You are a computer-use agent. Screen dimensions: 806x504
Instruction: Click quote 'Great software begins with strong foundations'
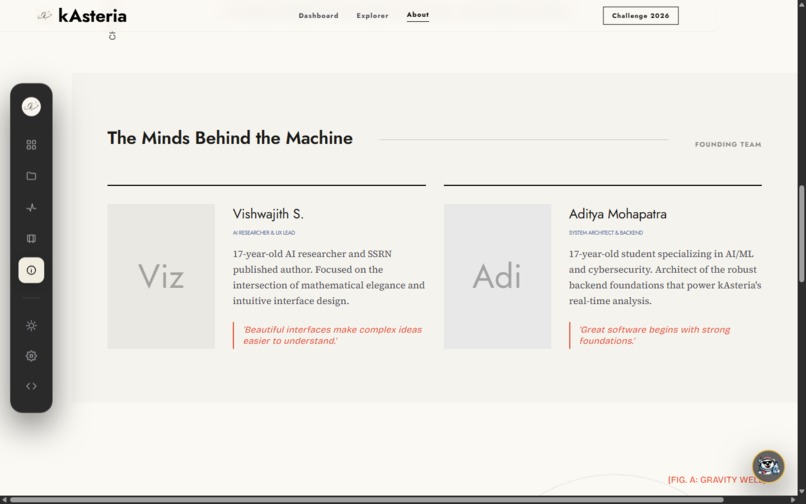click(x=654, y=335)
